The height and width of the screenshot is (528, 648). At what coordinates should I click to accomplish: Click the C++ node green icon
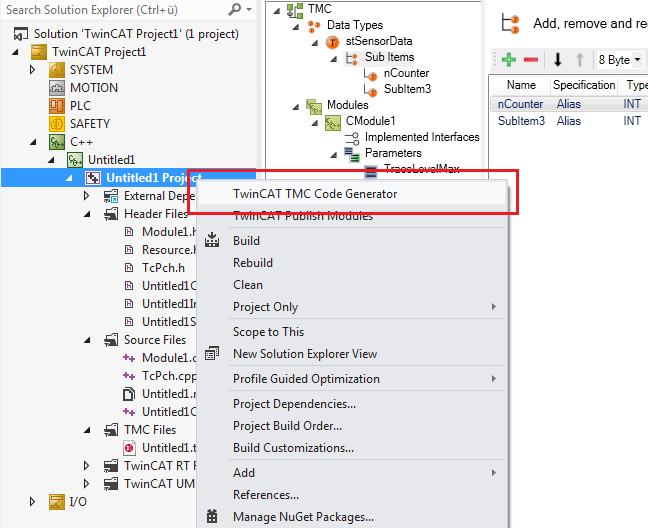57,142
